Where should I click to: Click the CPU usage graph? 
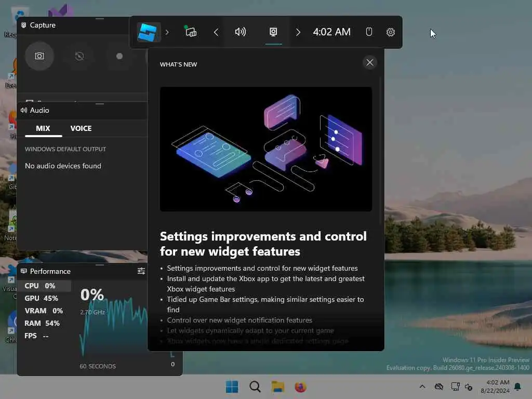[113, 326]
